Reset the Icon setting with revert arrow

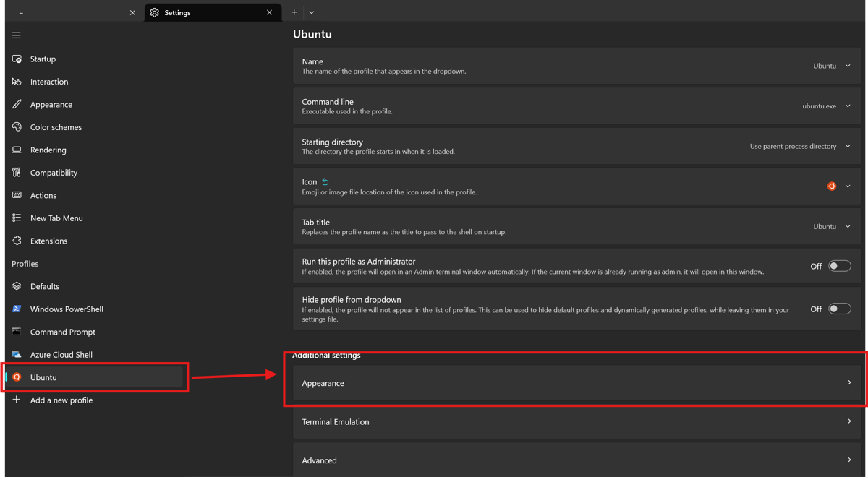click(x=325, y=182)
